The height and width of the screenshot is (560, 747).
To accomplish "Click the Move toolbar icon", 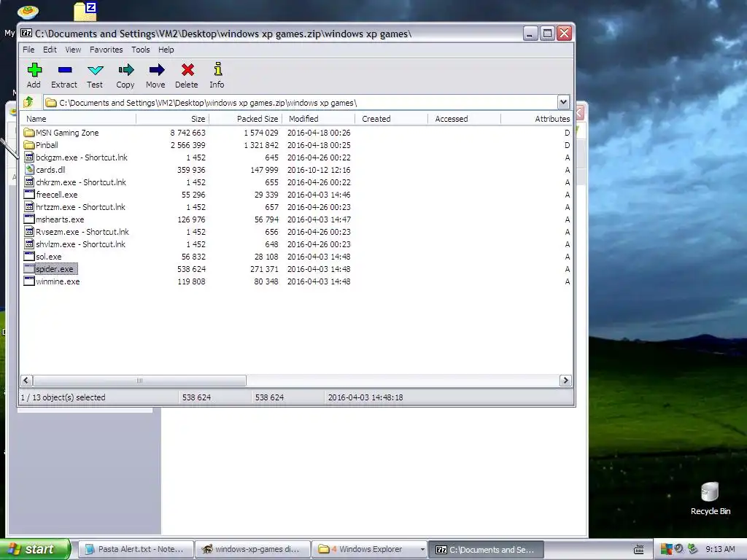I will tap(156, 70).
